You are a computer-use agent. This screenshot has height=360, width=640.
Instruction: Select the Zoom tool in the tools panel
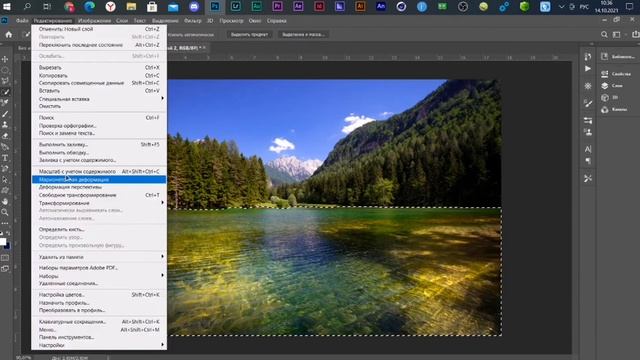pyautogui.click(x=5, y=212)
